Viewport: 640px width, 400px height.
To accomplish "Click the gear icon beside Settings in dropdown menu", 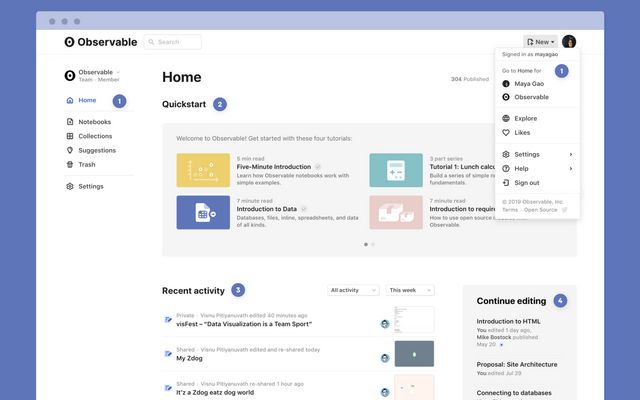I will [506, 154].
